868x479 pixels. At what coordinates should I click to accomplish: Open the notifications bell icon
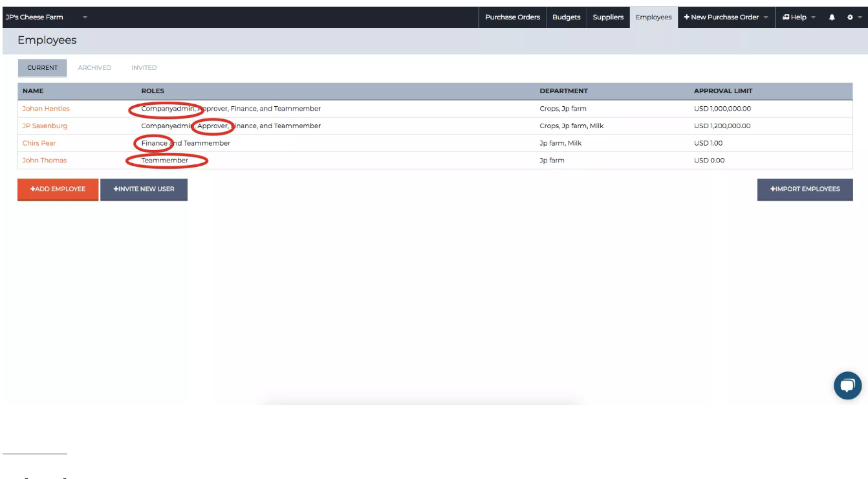point(832,17)
